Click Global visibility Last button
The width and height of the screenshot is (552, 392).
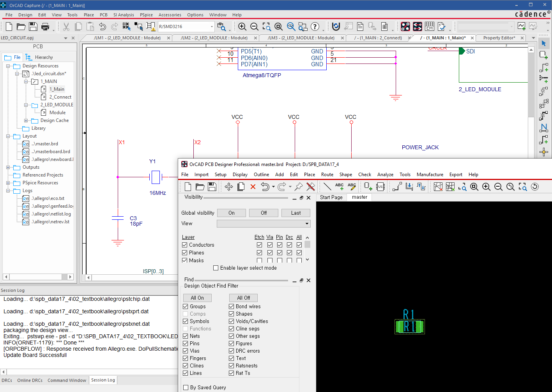tap(296, 213)
